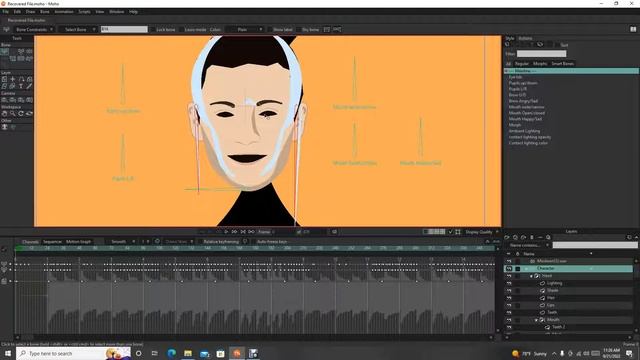The width and height of the screenshot is (640, 360).
Task: Click the Windows Start button
Action: point(8,353)
